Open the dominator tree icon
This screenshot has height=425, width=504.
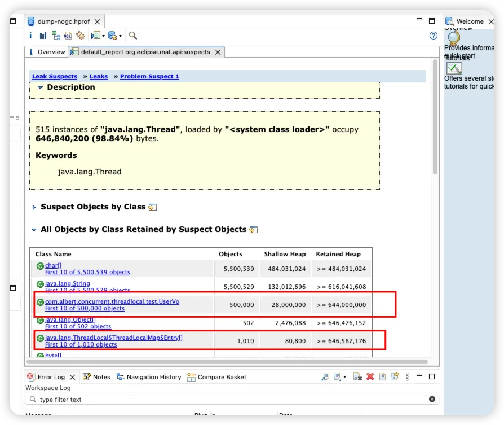coord(55,36)
